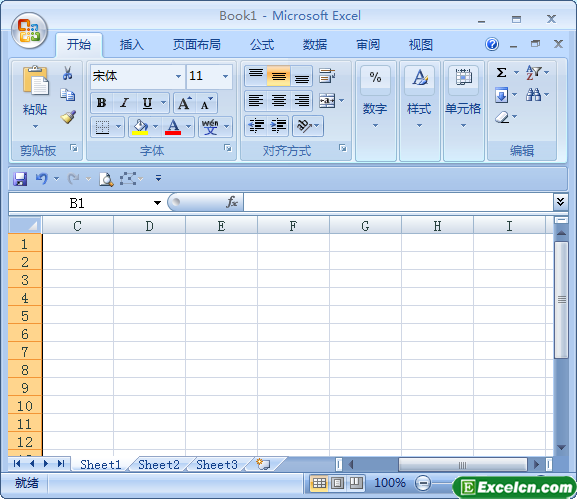
Task: Apply the yellow fill color swatch
Action: coord(140,127)
